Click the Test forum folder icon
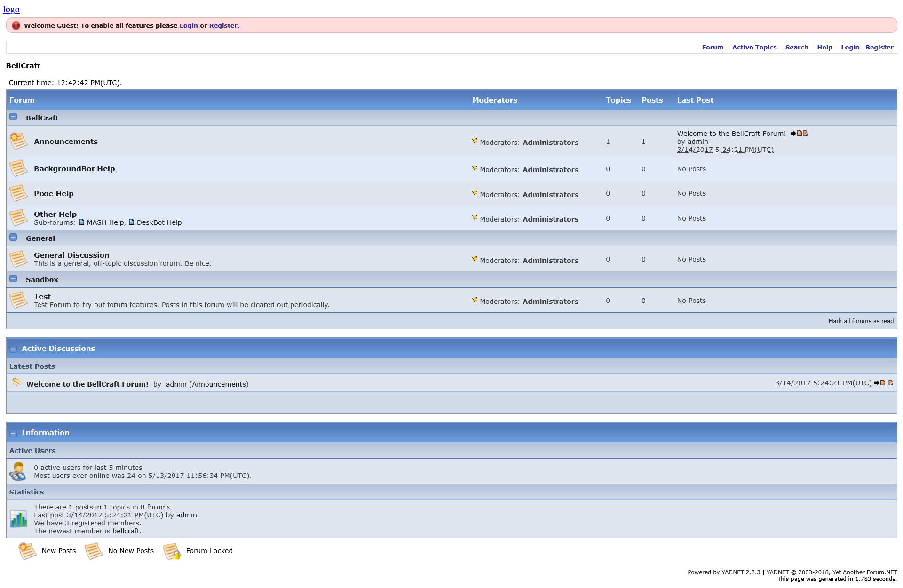The width and height of the screenshot is (903, 588). pyautogui.click(x=18, y=300)
